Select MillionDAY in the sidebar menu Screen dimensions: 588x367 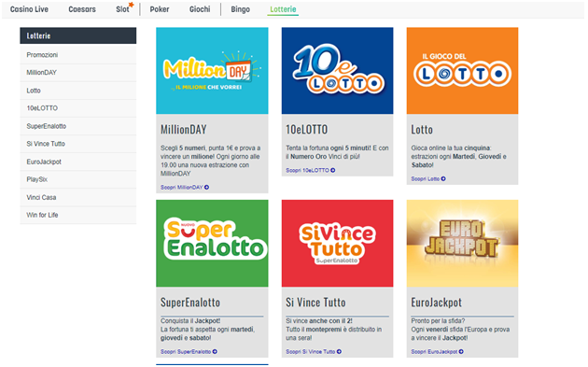78,73
